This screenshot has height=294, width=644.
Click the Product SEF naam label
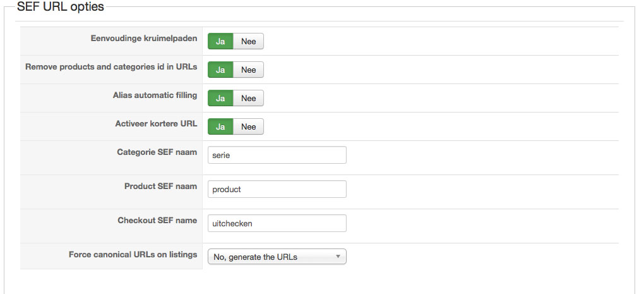pyautogui.click(x=160, y=187)
